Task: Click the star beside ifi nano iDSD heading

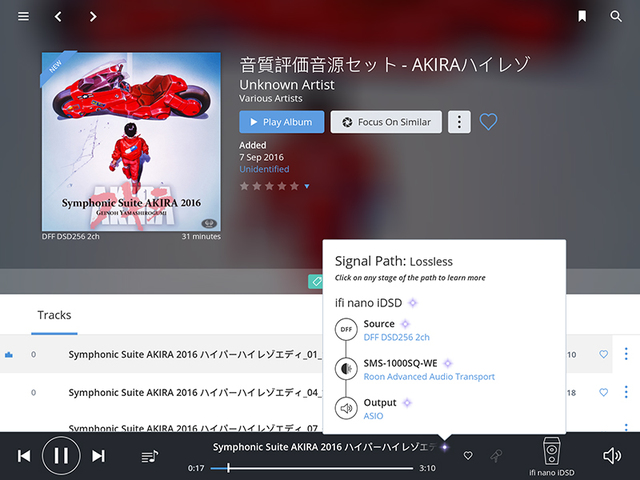Action: (x=413, y=303)
